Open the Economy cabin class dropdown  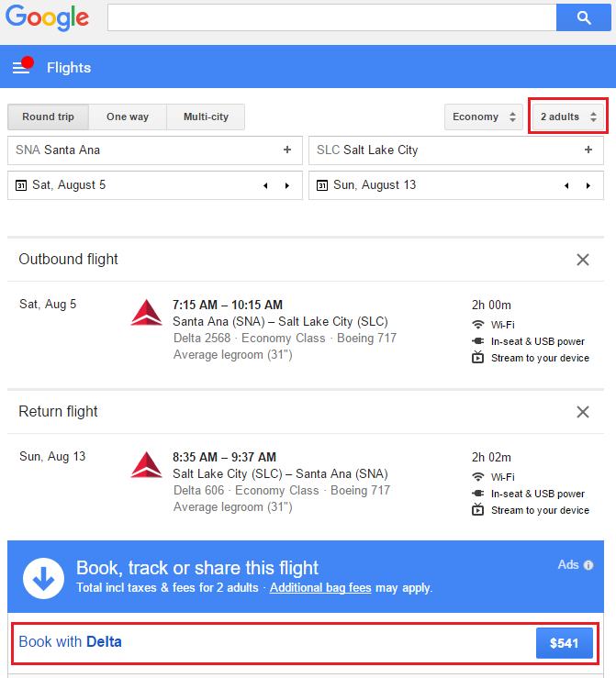coord(484,117)
